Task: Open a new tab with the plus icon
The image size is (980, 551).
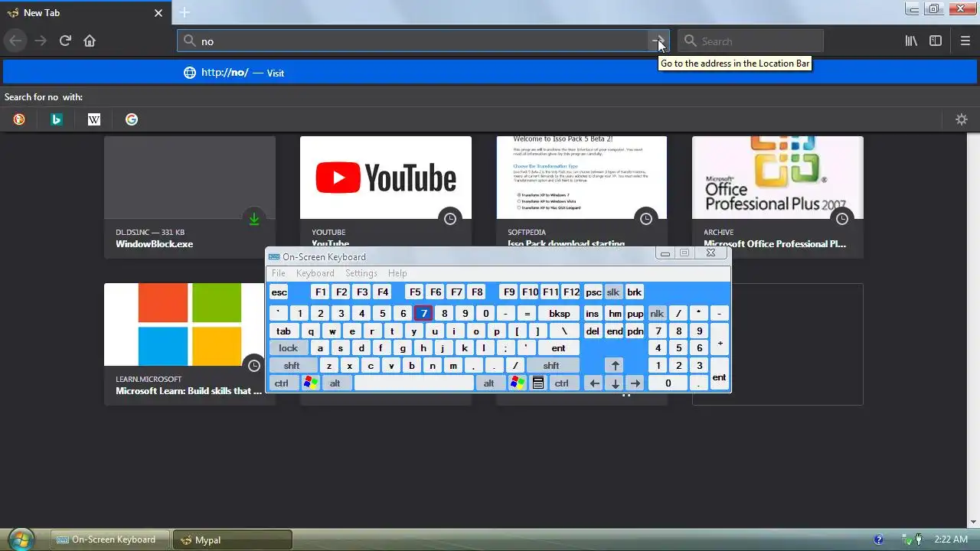Action: [185, 12]
